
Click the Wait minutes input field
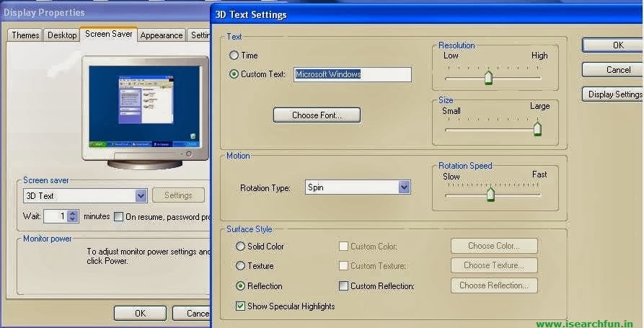click(x=56, y=216)
